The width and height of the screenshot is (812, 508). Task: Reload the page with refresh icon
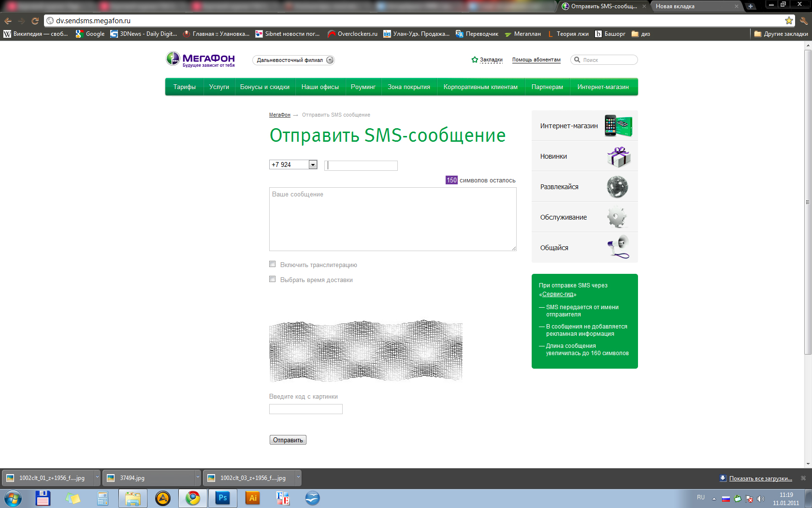[x=35, y=21]
